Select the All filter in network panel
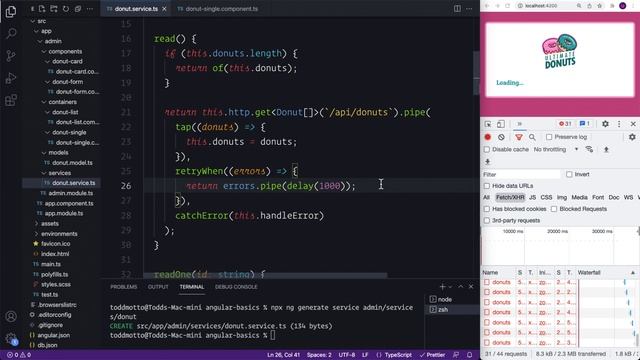The image size is (640, 360). [486, 198]
